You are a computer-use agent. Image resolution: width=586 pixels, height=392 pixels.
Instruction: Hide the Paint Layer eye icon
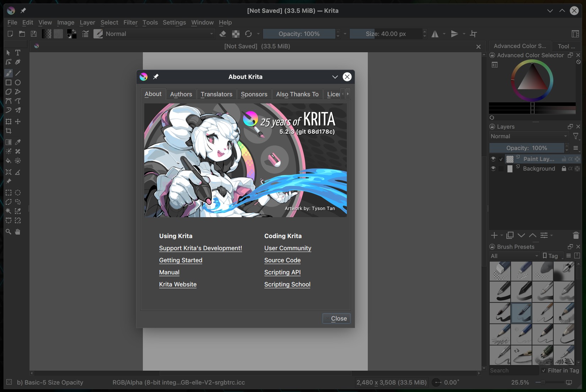coord(493,159)
